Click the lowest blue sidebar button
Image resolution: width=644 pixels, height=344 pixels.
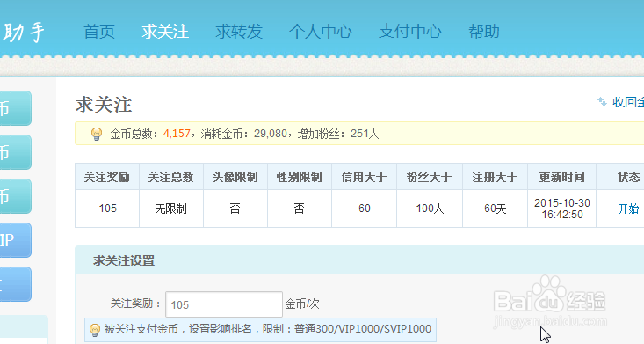click(x=16, y=284)
